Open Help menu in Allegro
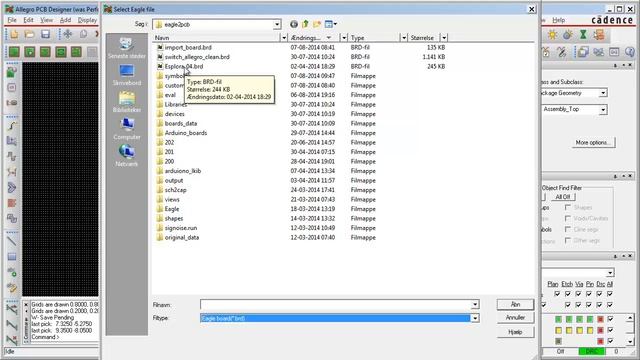This screenshot has width=640, height=360. pyautogui.click(x=558, y=20)
